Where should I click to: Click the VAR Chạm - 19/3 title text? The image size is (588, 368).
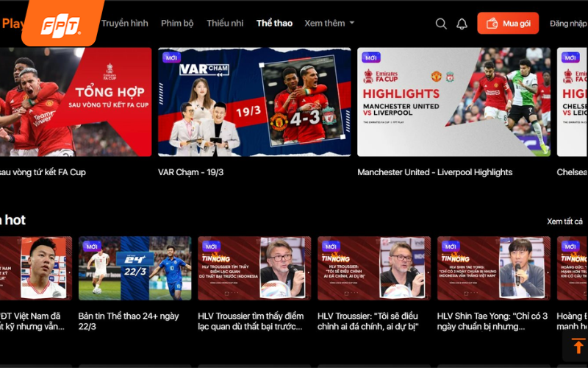pos(190,172)
